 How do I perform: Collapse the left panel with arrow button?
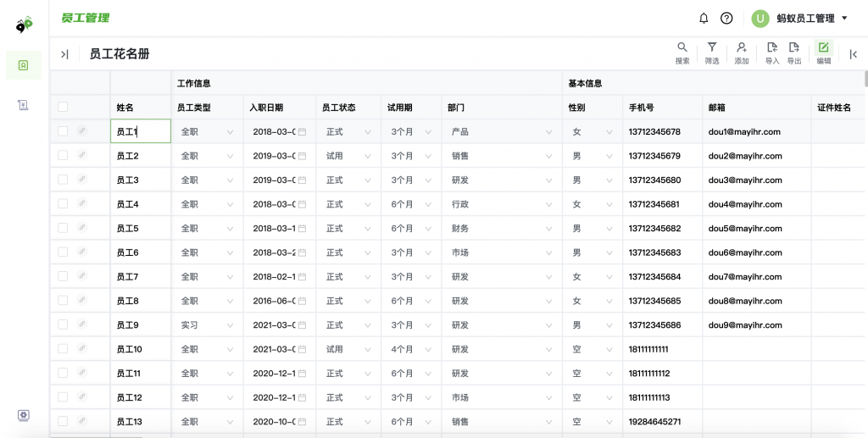click(64, 54)
